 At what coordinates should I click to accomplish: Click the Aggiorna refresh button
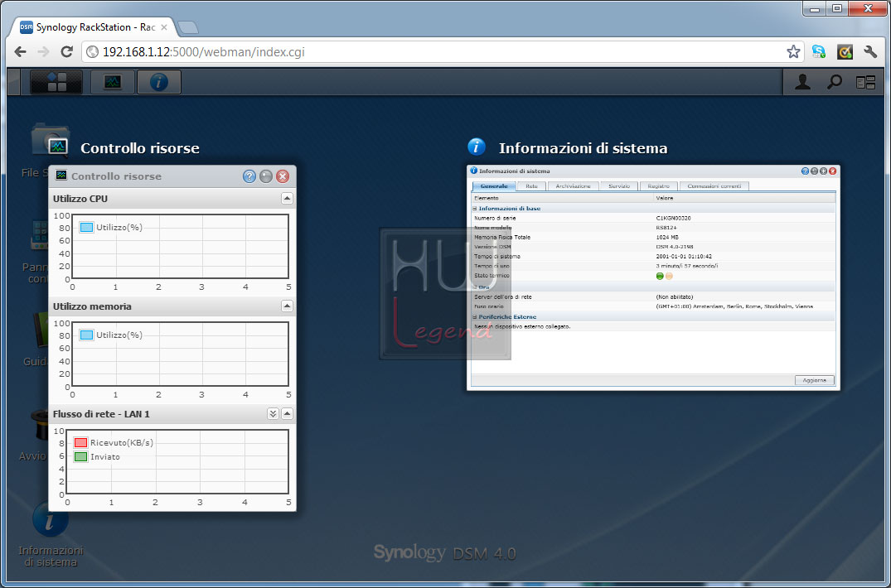[814, 380]
